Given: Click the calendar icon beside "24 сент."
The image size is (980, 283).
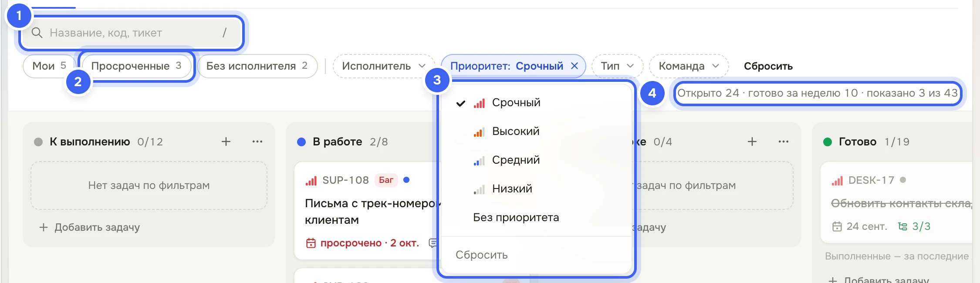Looking at the screenshot, I should [x=837, y=226].
